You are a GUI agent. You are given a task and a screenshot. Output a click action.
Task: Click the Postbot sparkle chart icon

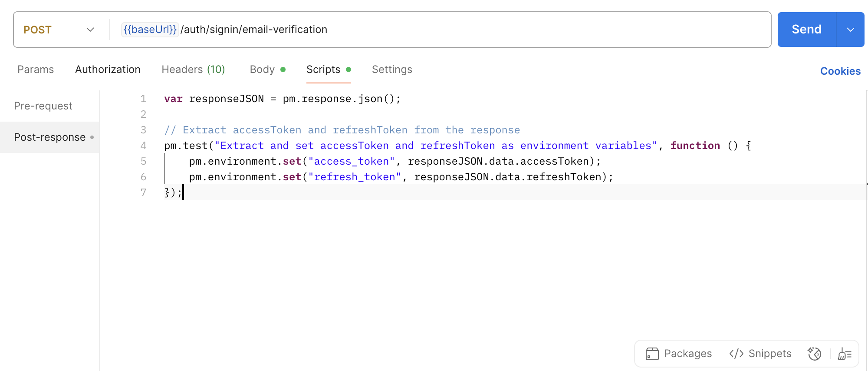(x=815, y=354)
